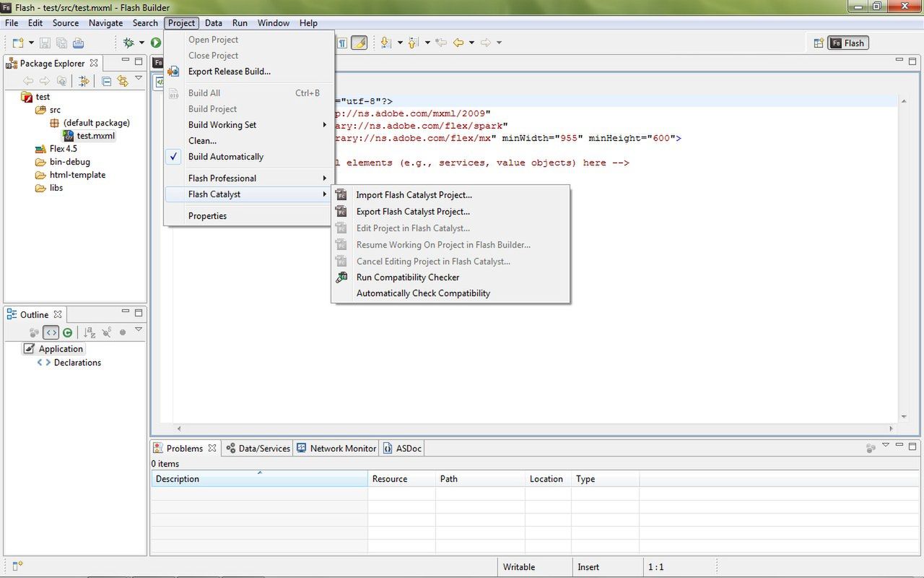Open the New file dropdown arrow
This screenshot has width=924, height=578.
[x=31, y=43]
